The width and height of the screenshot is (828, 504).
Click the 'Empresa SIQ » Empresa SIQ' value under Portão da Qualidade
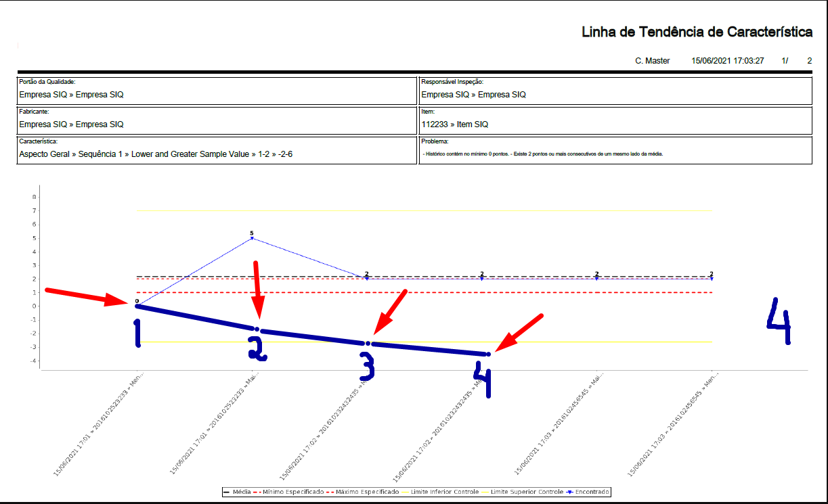[x=71, y=95]
